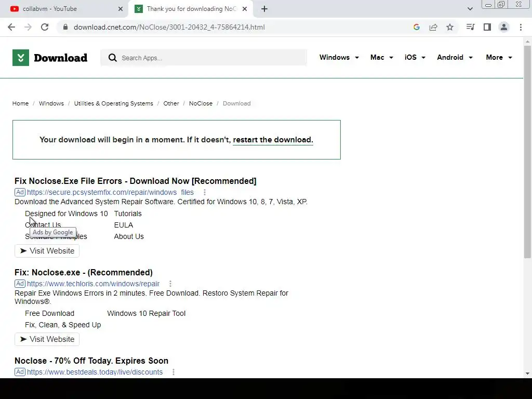Image resolution: width=532 pixels, height=399 pixels.
Task: Share this page icon
Action: pos(433,27)
